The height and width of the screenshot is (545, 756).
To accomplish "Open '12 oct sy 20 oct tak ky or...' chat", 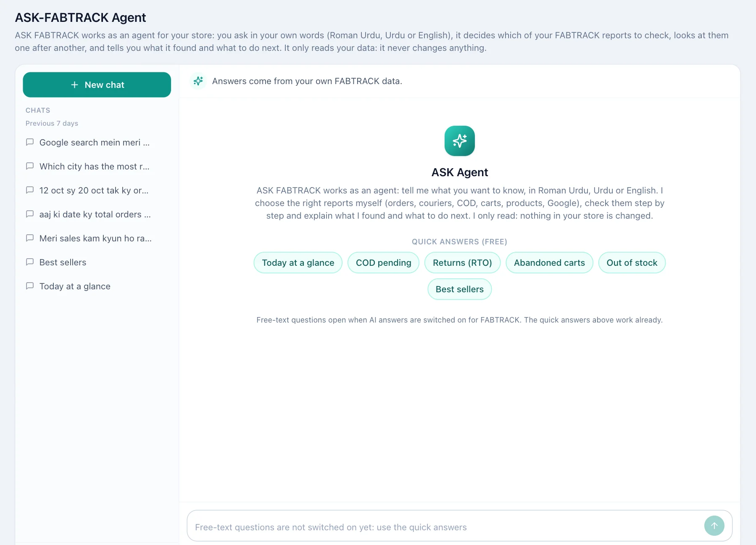I will (x=97, y=190).
